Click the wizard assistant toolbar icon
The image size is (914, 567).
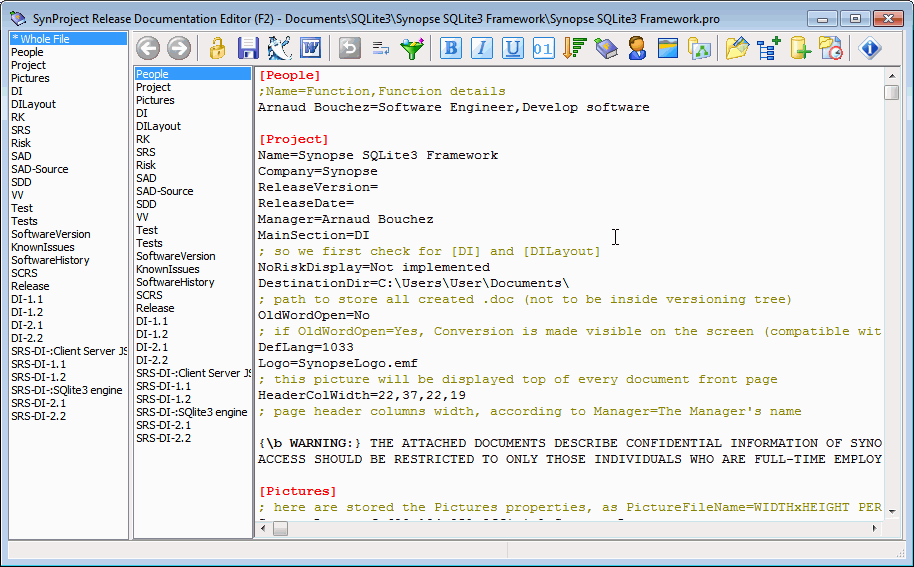tap(280, 48)
